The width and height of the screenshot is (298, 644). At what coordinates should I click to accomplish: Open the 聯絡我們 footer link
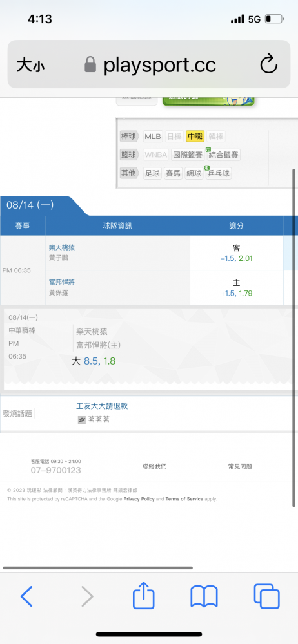tap(154, 466)
